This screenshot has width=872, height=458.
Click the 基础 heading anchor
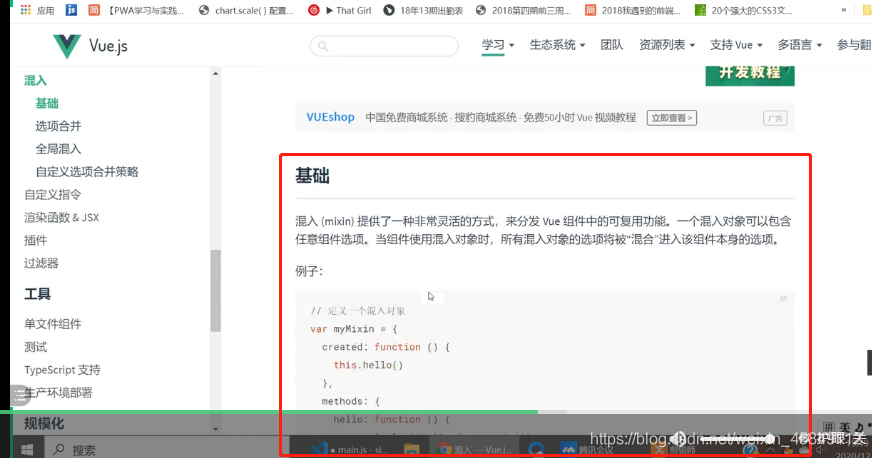[313, 176]
